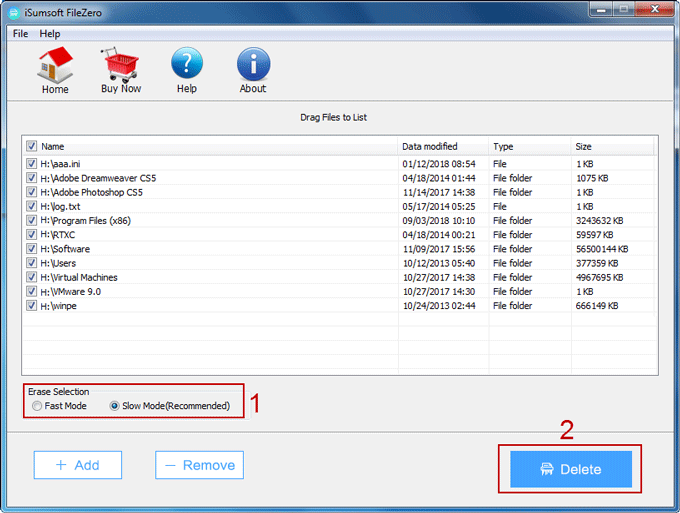Click the 59597 KB size cell
Image resolution: width=680 pixels, height=513 pixels.
(x=595, y=235)
